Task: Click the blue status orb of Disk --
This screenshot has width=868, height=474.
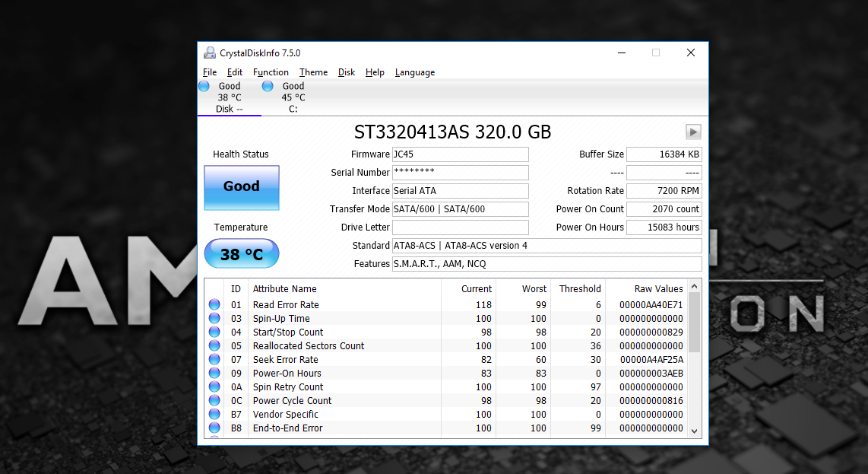Action: pyautogui.click(x=204, y=86)
